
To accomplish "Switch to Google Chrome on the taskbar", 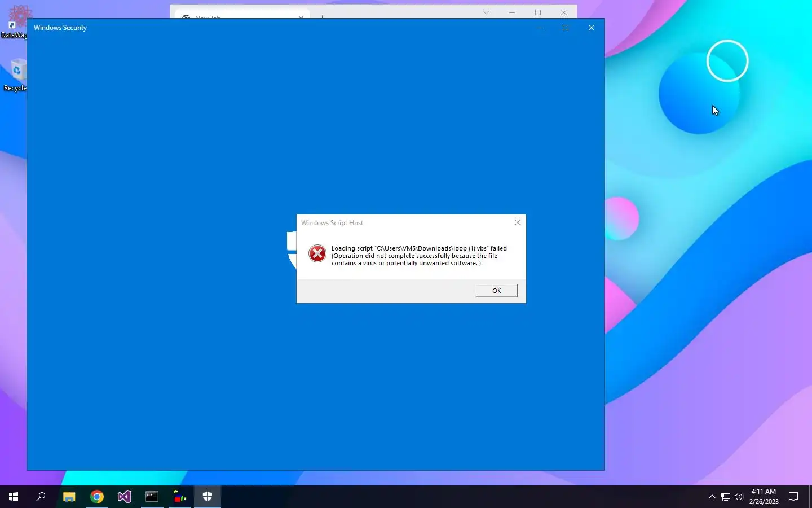I will tap(97, 497).
